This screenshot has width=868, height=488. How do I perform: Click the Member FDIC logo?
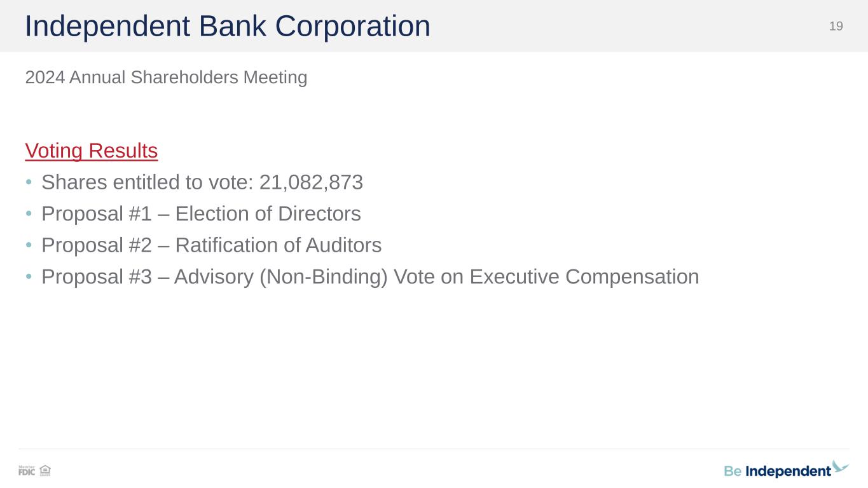27,471
